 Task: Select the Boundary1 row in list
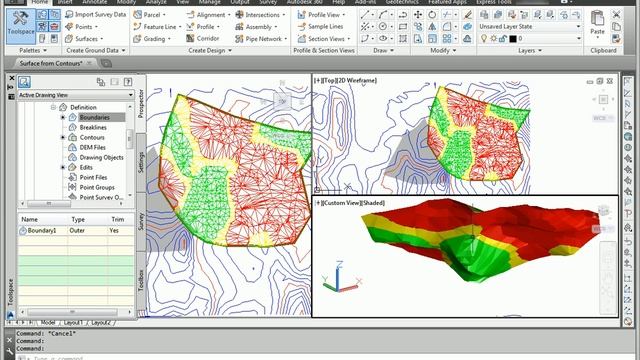[76, 231]
